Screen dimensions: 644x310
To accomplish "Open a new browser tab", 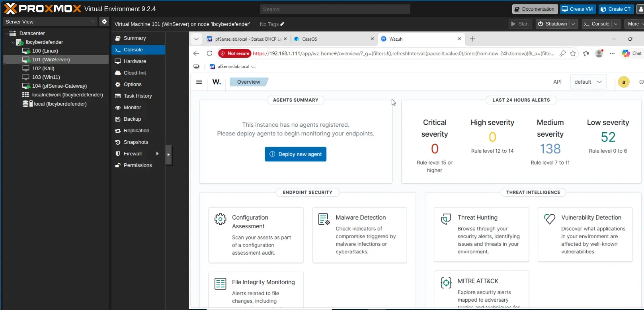I will pyautogui.click(x=472, y=39).
